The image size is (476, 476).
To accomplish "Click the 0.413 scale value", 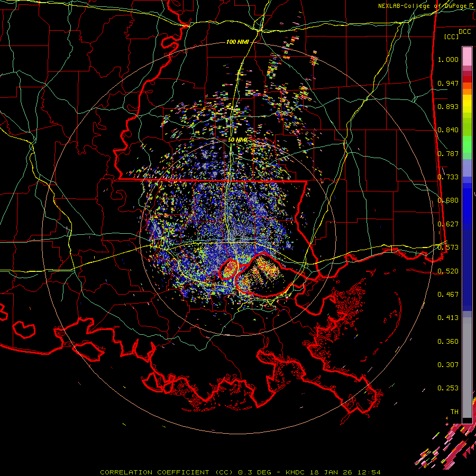I will pos(448,318).
